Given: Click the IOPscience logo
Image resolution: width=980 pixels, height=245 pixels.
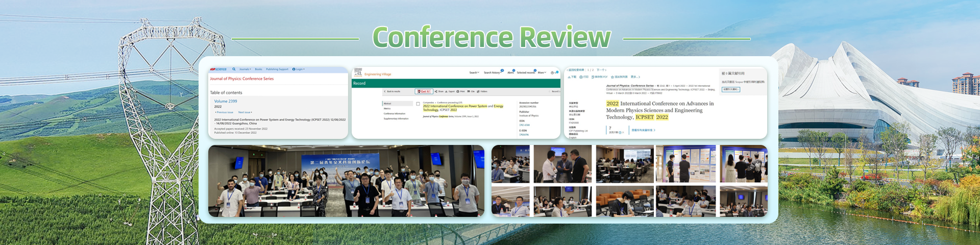Looking at the screenshot, I should point(218,69).
